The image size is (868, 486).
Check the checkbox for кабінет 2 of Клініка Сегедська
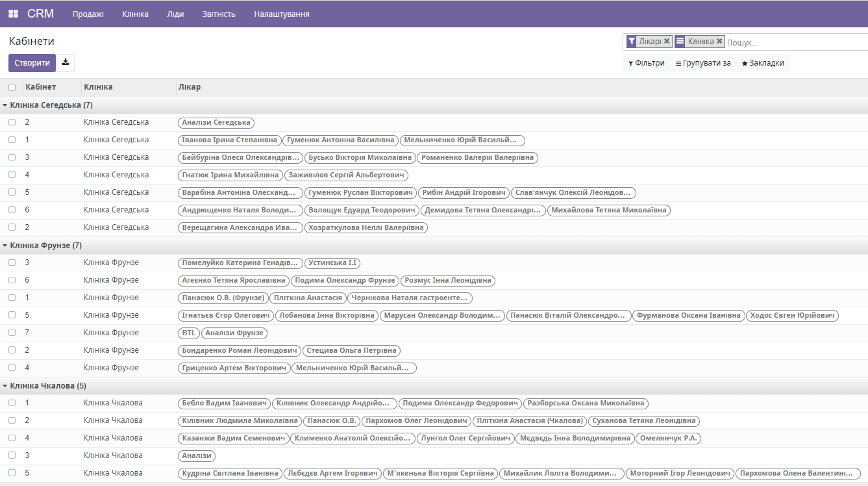pos(11,122)
